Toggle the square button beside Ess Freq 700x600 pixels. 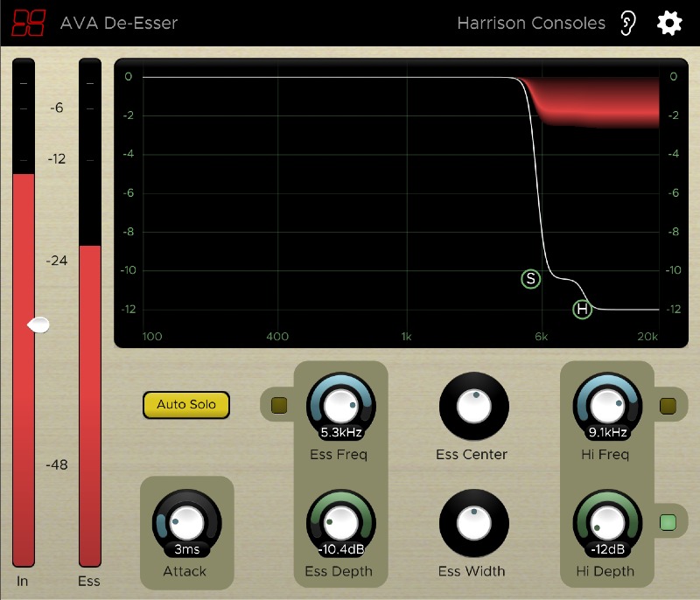click(279, 405)
